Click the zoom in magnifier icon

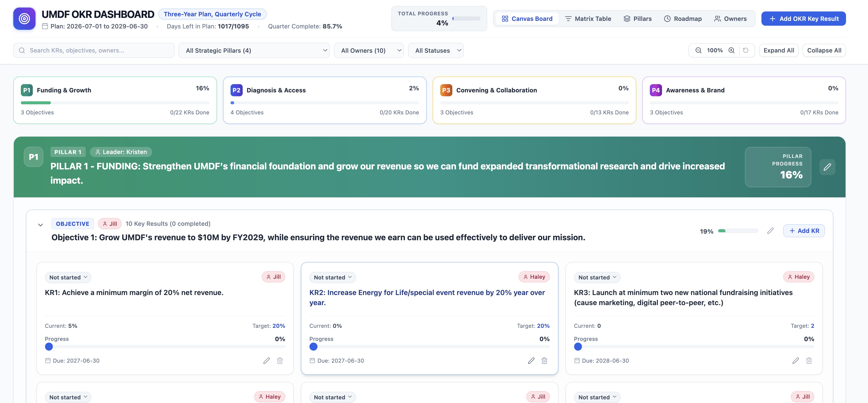[731, 50]
